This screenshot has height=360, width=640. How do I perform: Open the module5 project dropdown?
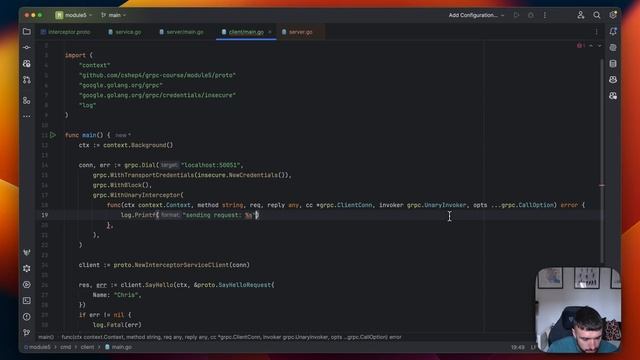pos(74,16)
